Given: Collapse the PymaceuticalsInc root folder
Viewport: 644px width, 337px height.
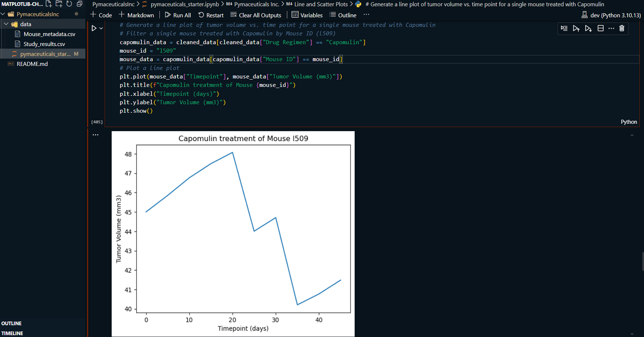Looking at the screenshot, I should (3, 14).
